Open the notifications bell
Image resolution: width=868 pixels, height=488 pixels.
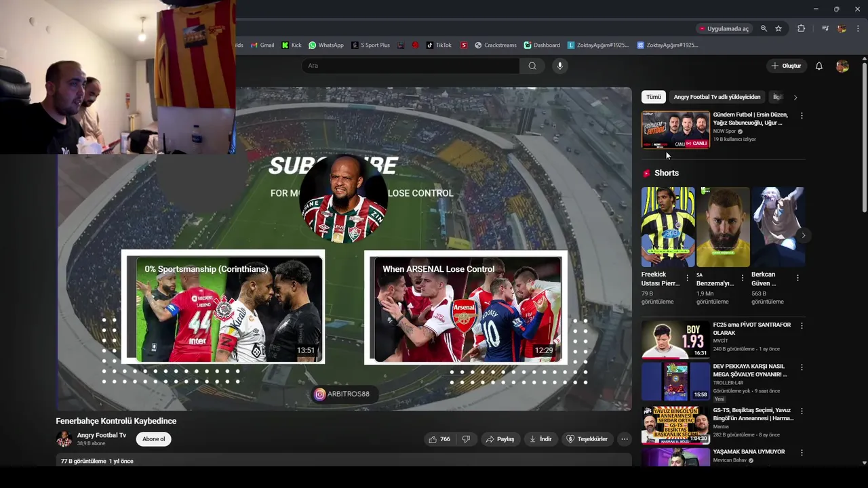tap(819, 66)
